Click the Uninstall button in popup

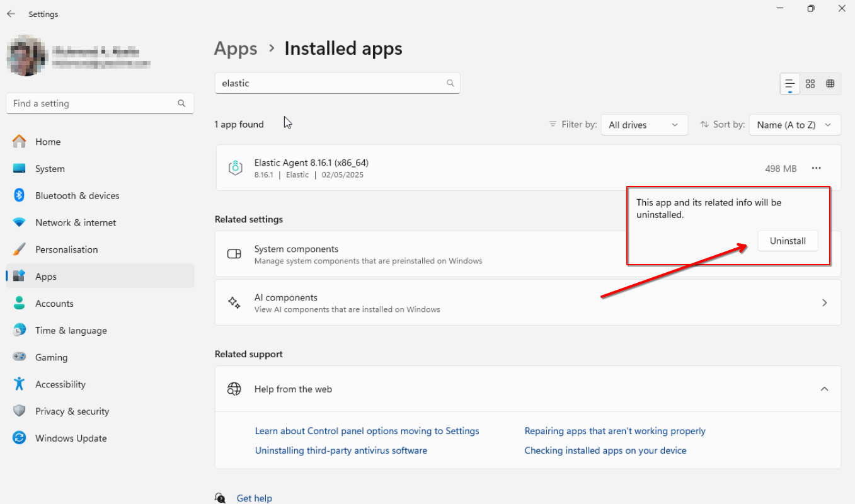tap(788, 241)
